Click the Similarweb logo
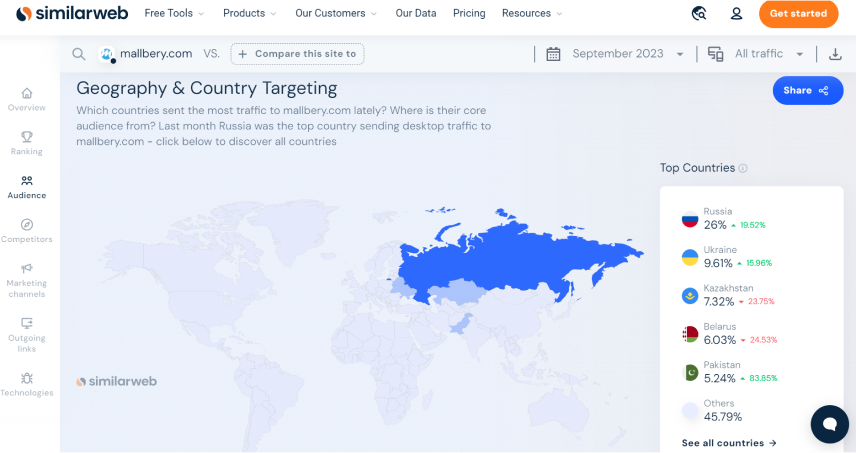856x453 pixels. click(x=72, y=13)
